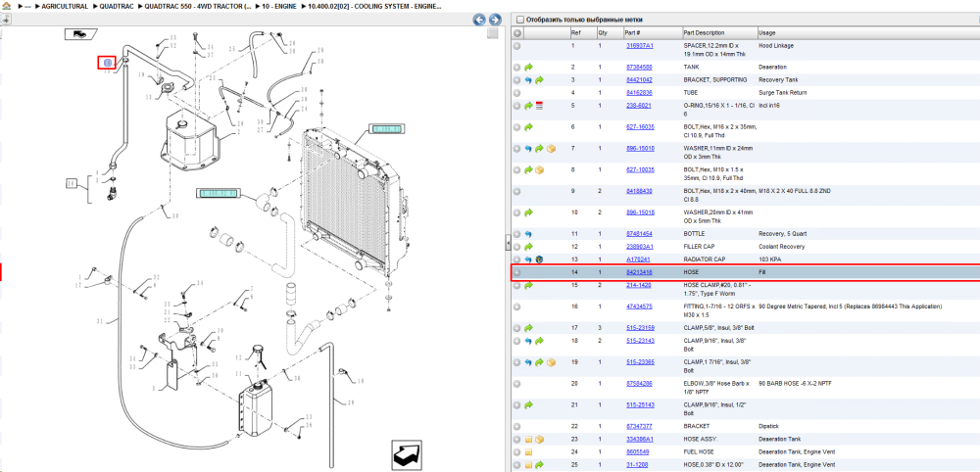Click yellow note icon for HOSE ASSY. row

point(528,439)
